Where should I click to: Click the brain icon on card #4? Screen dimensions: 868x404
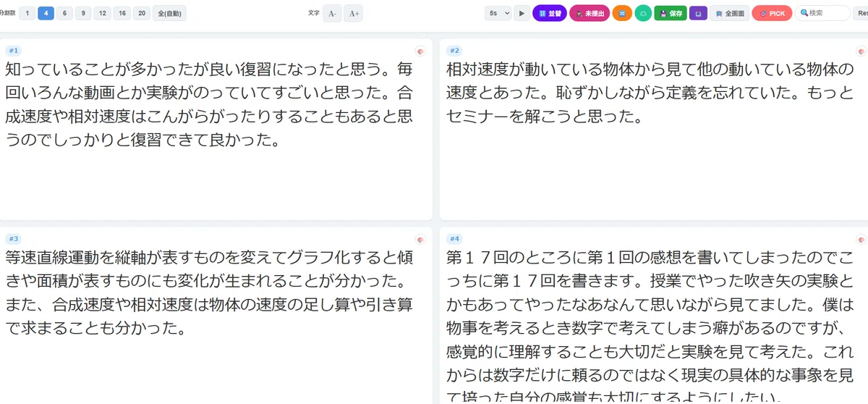coord(861,240)
